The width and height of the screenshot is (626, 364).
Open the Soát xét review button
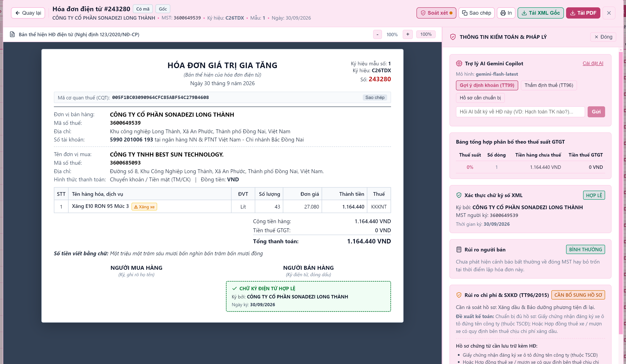pos(436,13)
